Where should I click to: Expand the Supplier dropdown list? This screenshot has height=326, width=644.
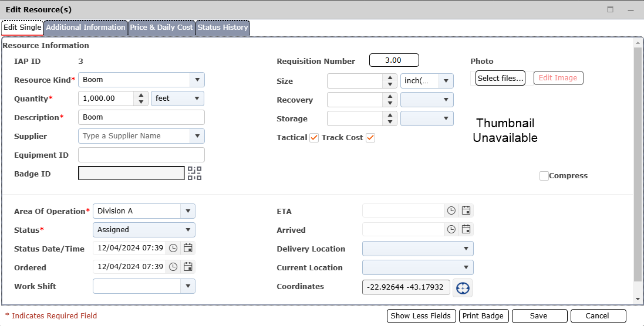[x=197, y=135]
